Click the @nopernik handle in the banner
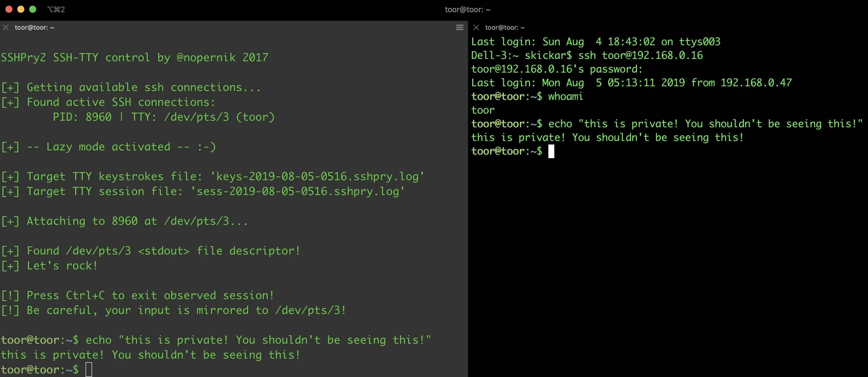The width and height of the screenshot is (868, 377). [206, 58]
